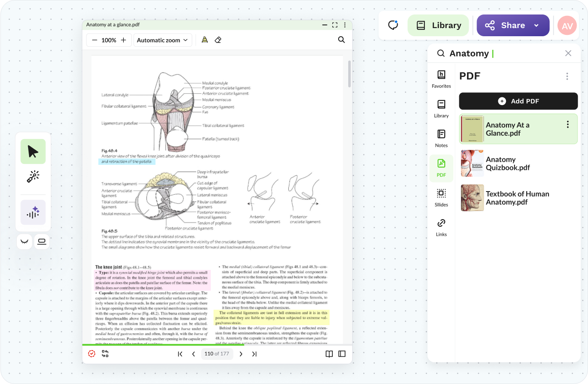Go to the previous page
The height and width of the screenshot is (384, 588).
coord(194,354)
